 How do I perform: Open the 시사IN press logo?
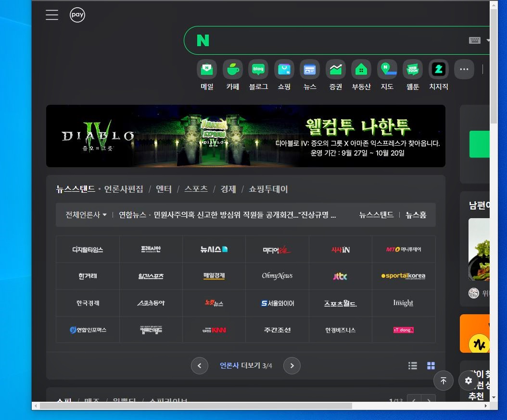pyautogui.click(x=341, y=249)
